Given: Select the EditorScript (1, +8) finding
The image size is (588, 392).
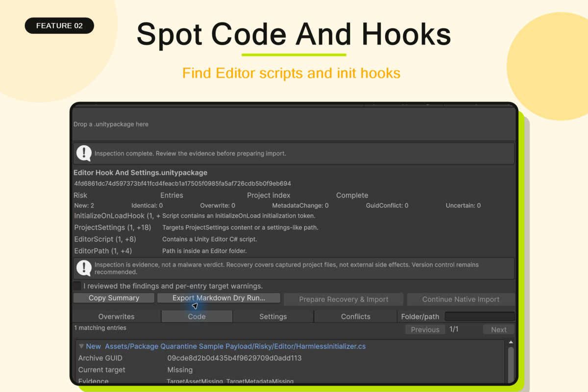Looking at the screenshot, I should [105, 239].
